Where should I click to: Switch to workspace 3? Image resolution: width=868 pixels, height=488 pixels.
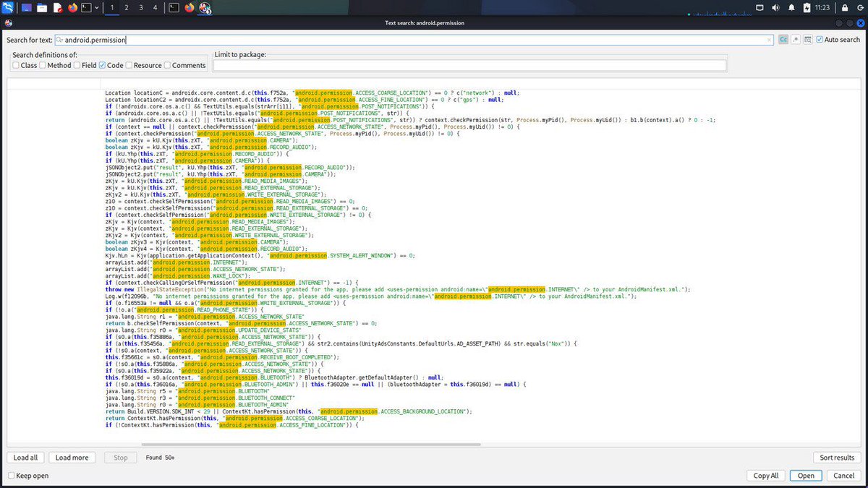[x=140, y=8]
